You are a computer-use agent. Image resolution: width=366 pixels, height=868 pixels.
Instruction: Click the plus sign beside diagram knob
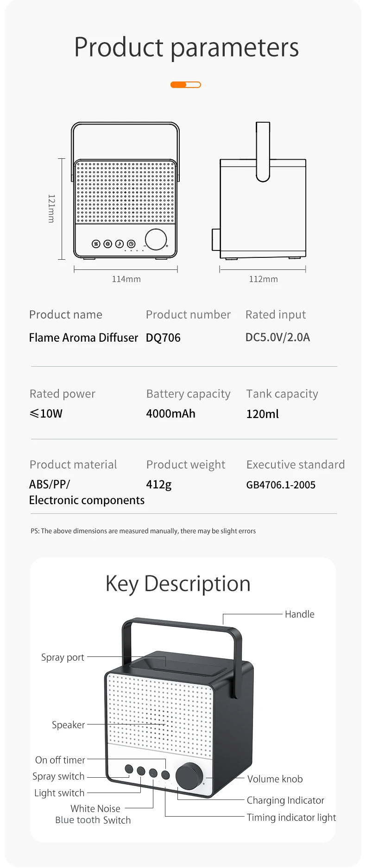(167, 246)
